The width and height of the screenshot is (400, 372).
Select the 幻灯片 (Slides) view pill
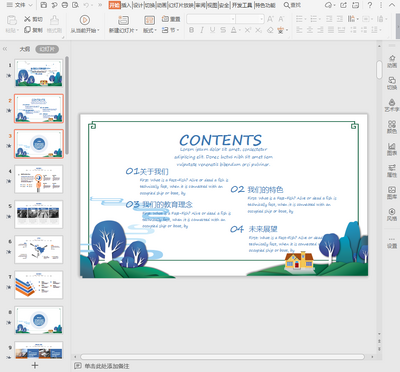pyautogui.click(x=47, y=49)
